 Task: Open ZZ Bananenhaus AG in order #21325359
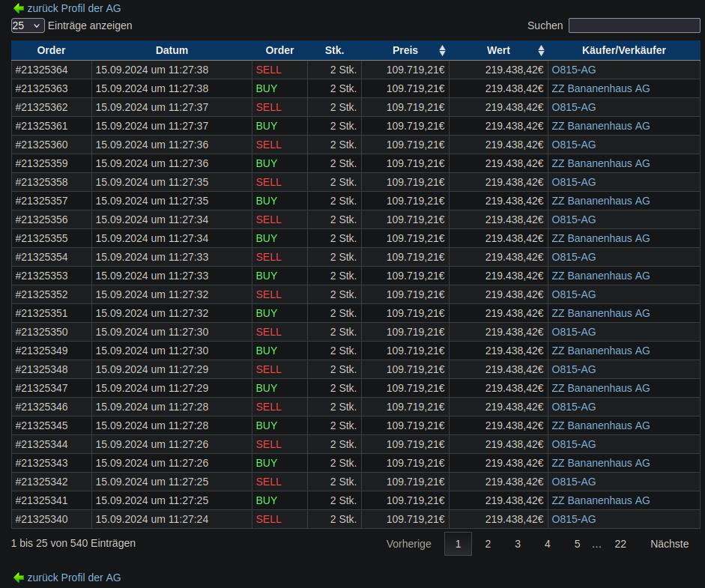click(601, 163)
